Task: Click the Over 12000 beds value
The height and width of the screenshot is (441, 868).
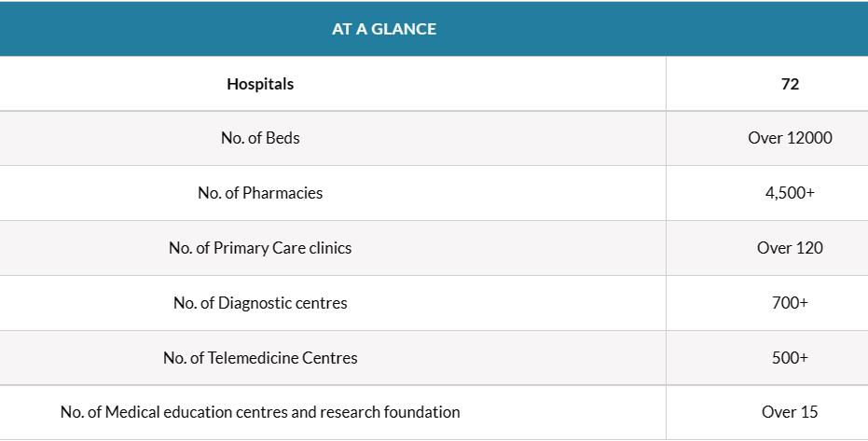Action: [x=790, y=138]
